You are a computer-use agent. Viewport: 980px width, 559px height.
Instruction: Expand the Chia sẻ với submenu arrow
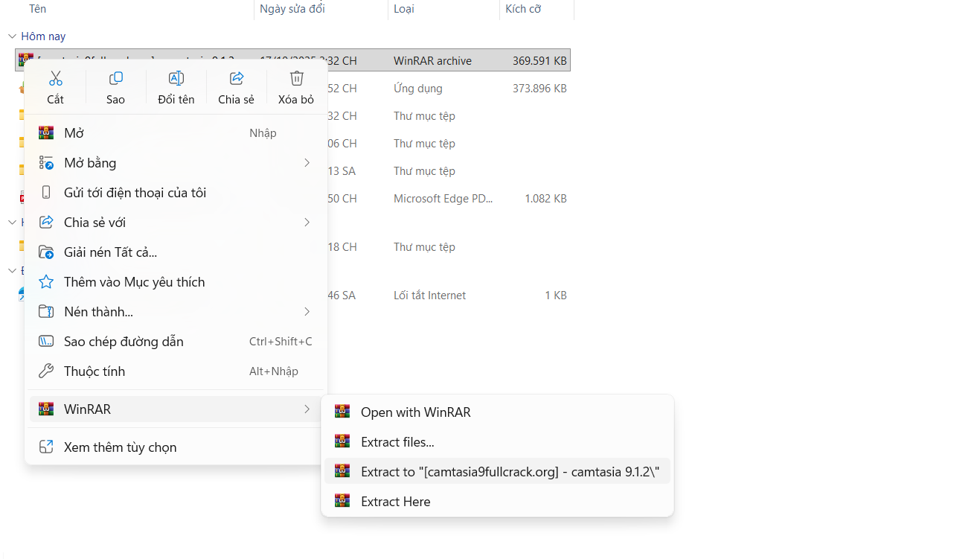307,223
